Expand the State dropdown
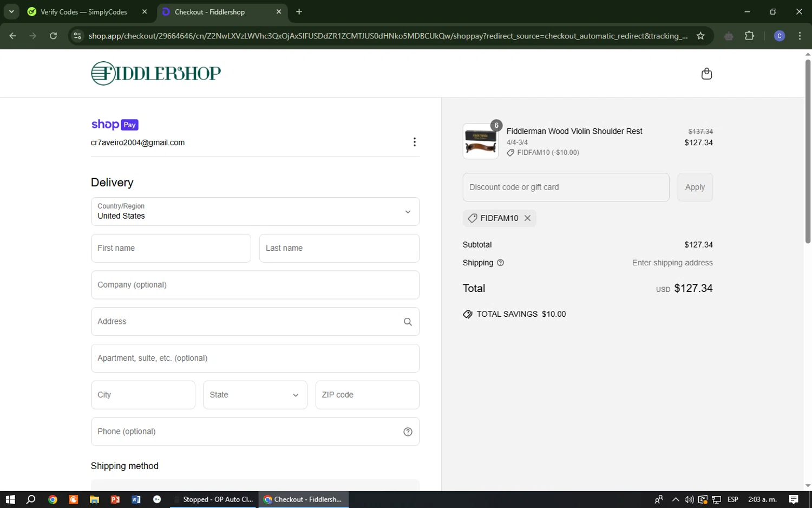The height and width of the screenshot is (508, 812). pos(255,395)
